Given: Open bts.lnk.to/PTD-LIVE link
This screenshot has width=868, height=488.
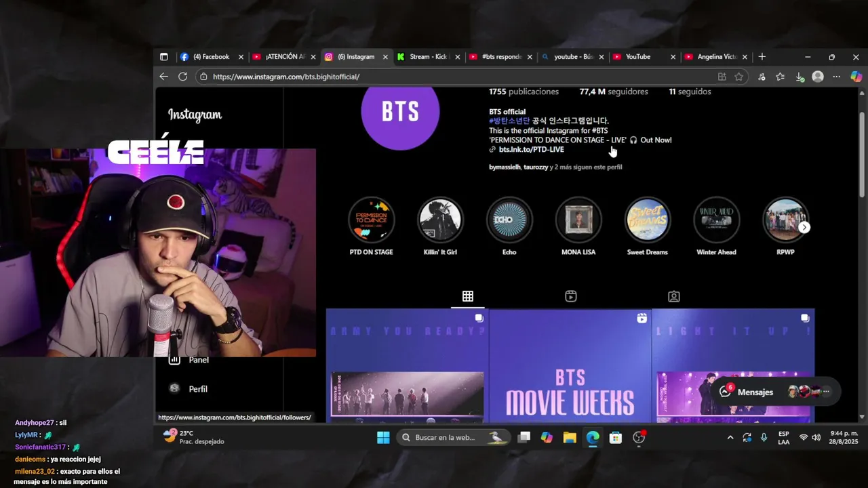Looking at the screenshot, I should click(531, 149).
